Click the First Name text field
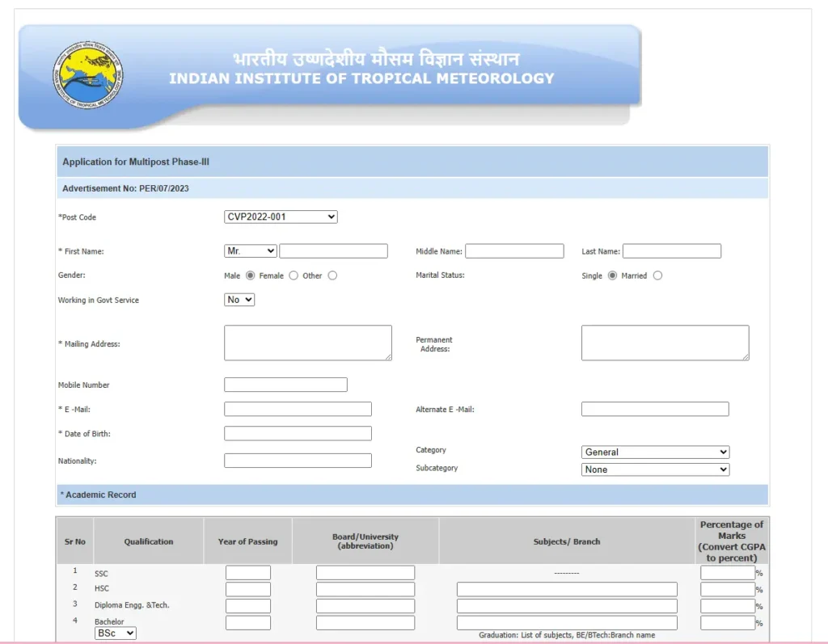 tap(333, 251)
